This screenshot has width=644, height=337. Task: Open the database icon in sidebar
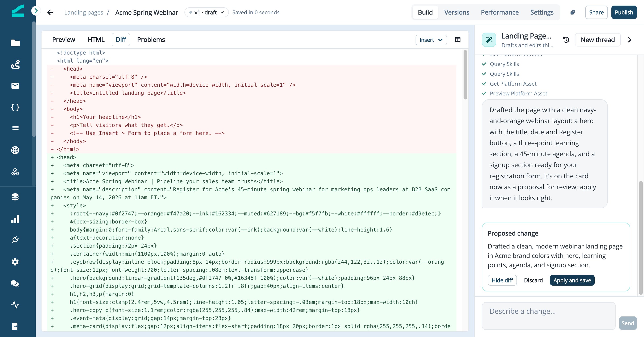coord(15,197)
